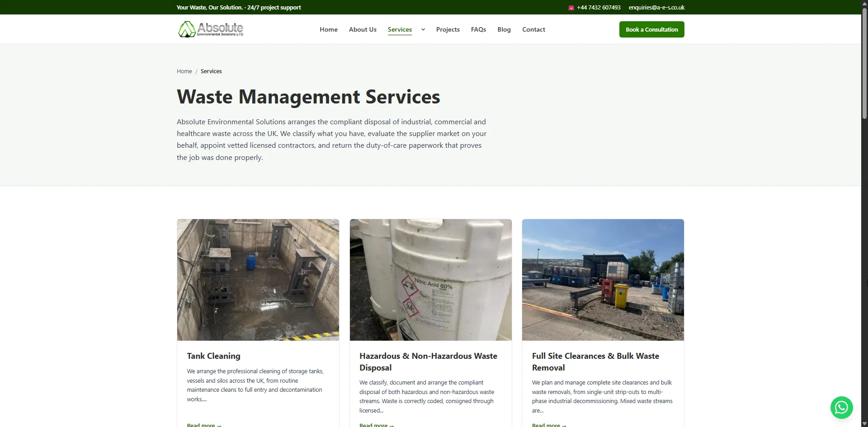Open the Blog menu item
This screenshot has height=427, width=868.
504,29
